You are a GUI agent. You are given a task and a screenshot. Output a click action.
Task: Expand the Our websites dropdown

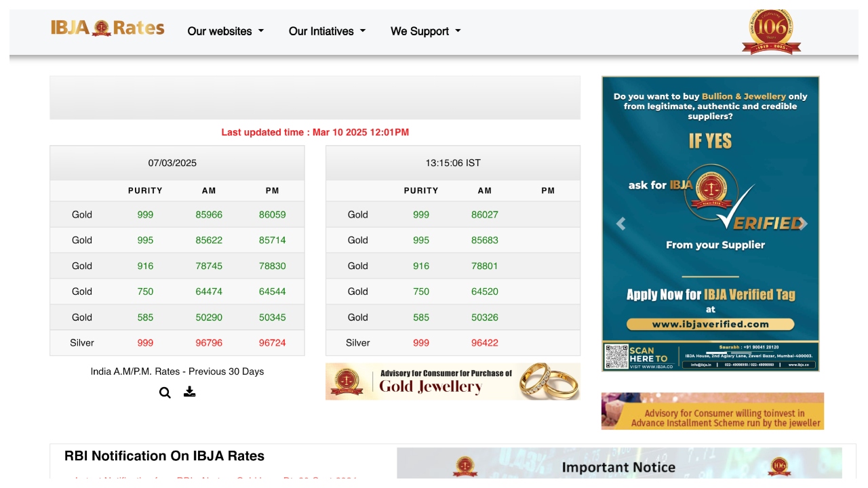pyautogui.click(x=225, y=31)
